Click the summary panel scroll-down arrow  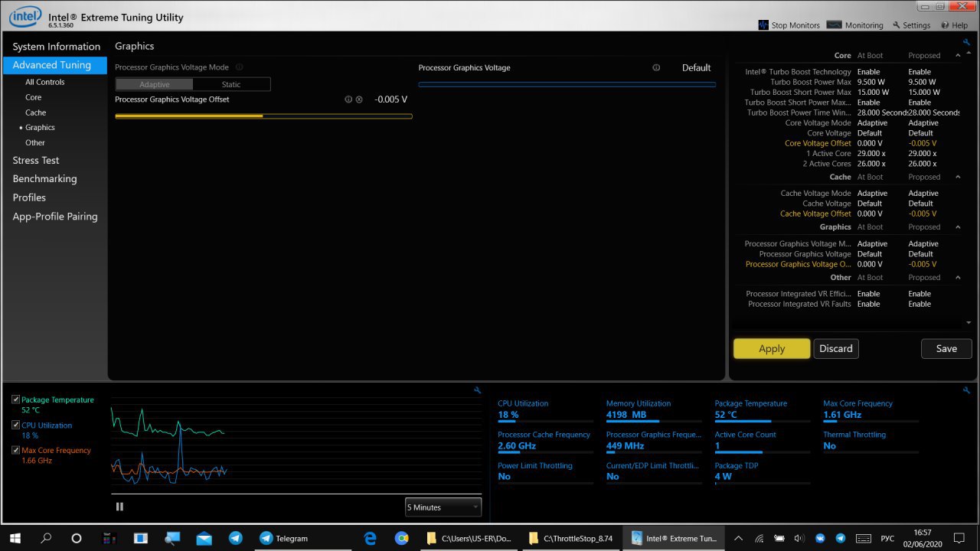pos(969,323)
